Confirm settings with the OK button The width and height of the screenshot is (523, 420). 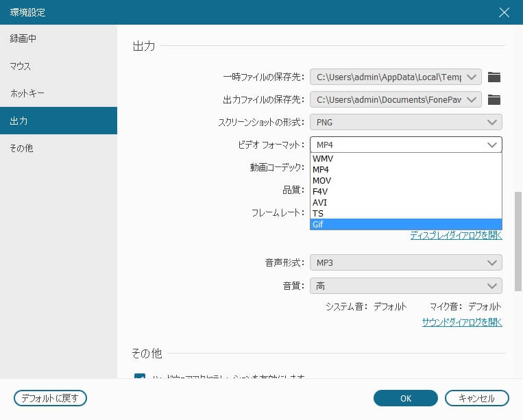pyautogui.click(x=406, y=398)
